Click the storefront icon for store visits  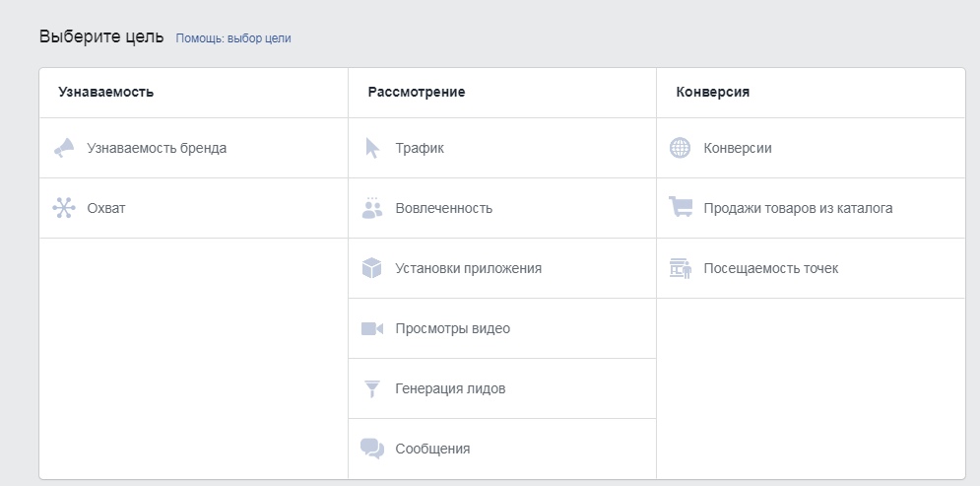click(681, 268)
